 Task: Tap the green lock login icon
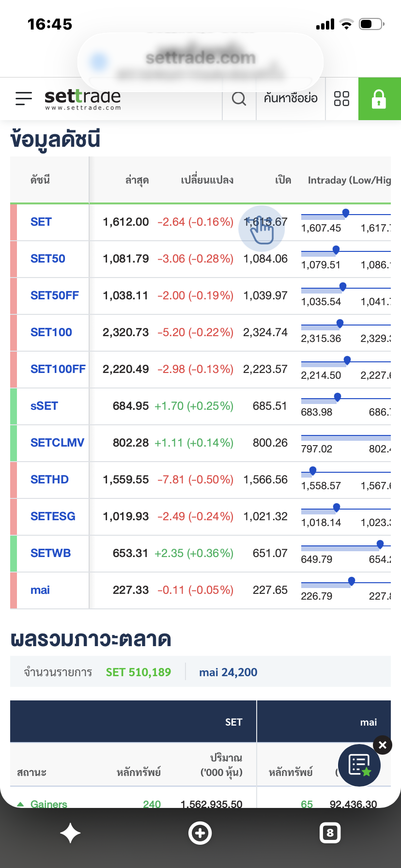pyautogui.click(x=379, y=99)
